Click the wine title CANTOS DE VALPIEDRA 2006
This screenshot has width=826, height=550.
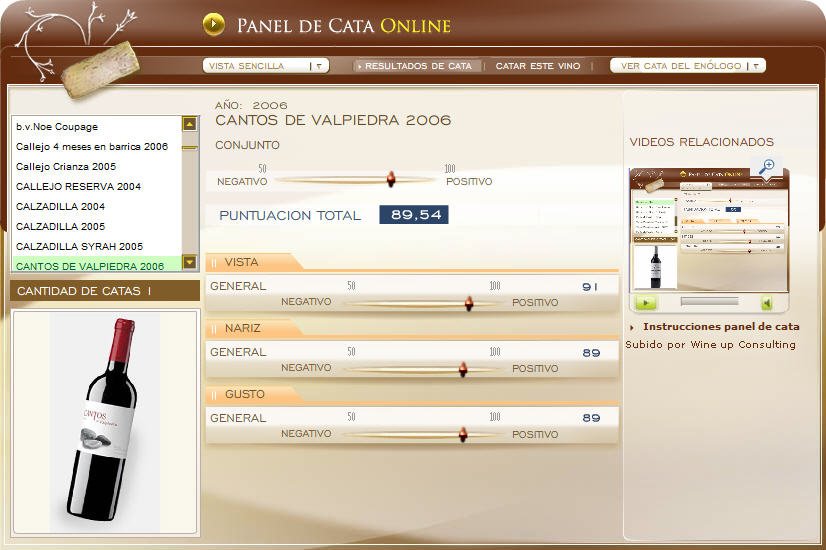tap(333, 120)
